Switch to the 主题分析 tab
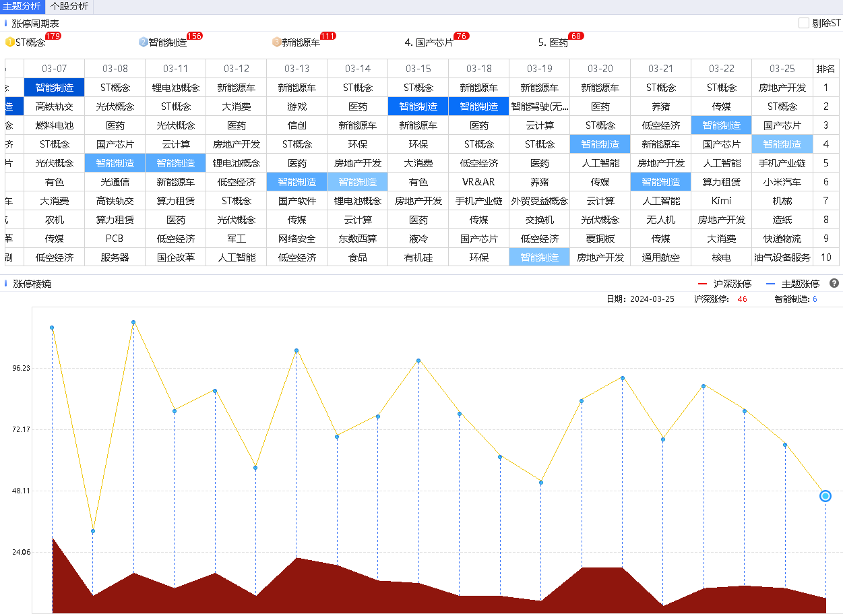Viewport: 843px width, 616px height. pos(22,7)
